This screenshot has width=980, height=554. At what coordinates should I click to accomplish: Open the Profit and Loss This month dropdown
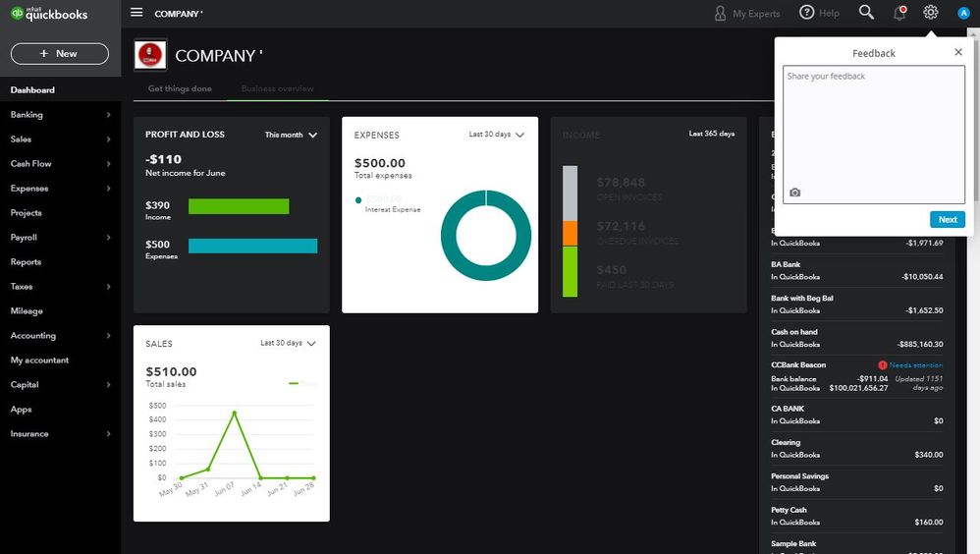[292, 135]
